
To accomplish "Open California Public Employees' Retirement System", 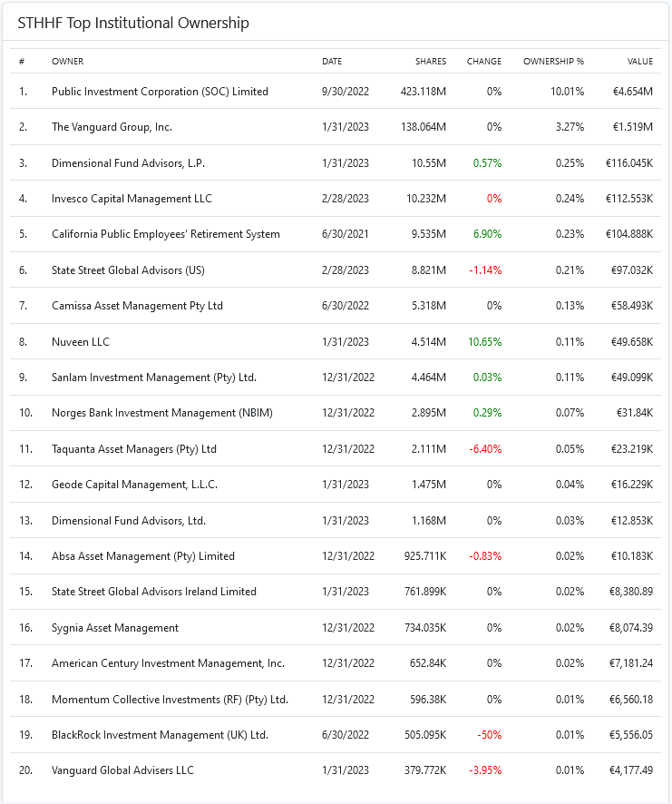I will [x=166, y=234].
